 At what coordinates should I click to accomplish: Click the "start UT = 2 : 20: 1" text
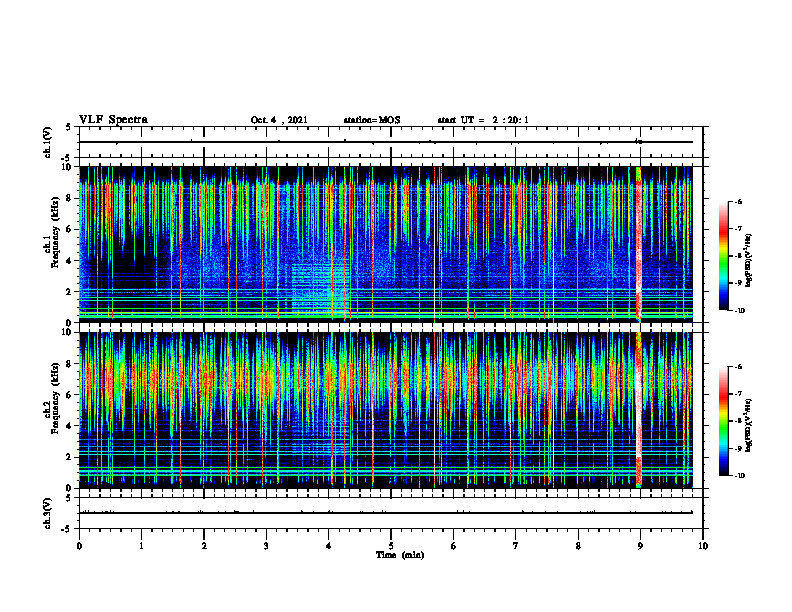pyautogui.click(x=483, y=120)
